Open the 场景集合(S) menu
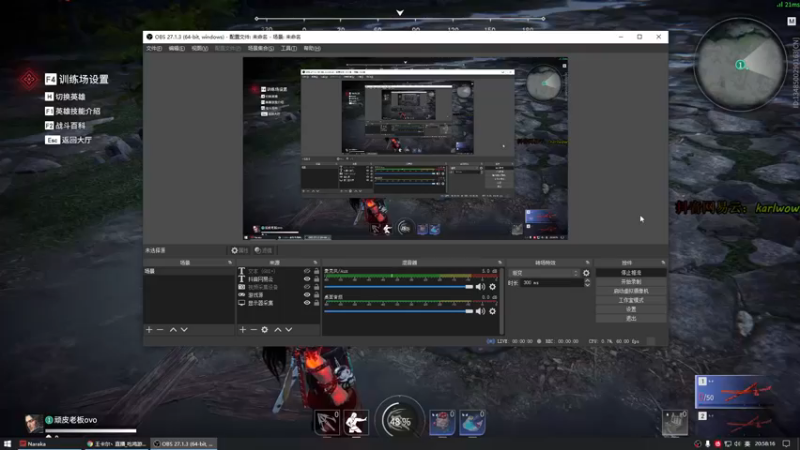Viewport: 800px width, 450px height. click(x=261, y=48)
